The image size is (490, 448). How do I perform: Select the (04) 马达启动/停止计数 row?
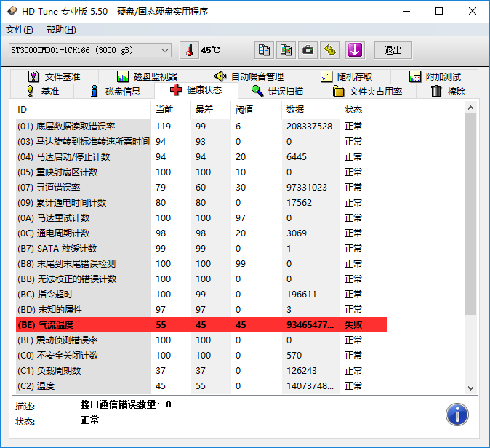click(201, 157)
